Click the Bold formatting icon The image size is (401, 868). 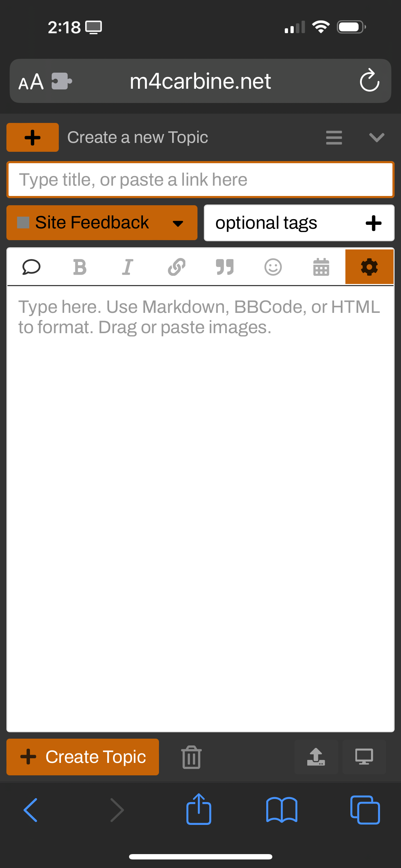click(x=79, y=267)
